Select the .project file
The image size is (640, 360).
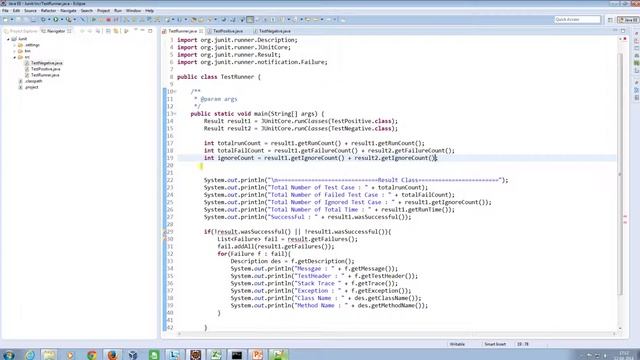(31, 87)
